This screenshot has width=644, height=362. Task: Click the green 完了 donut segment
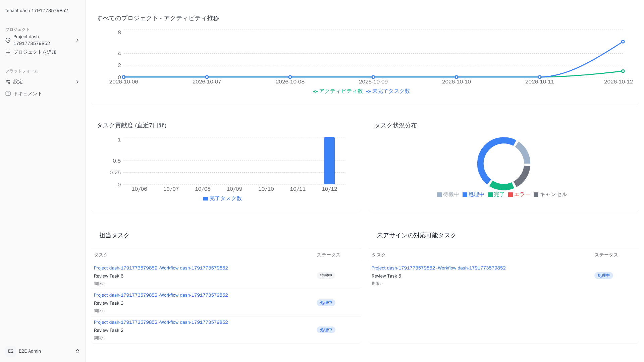502,186
